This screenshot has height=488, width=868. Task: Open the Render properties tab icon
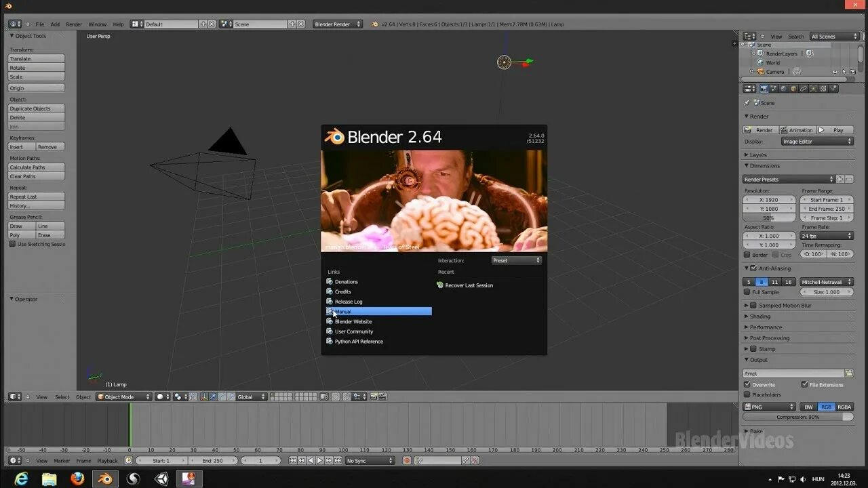(764, 88)
